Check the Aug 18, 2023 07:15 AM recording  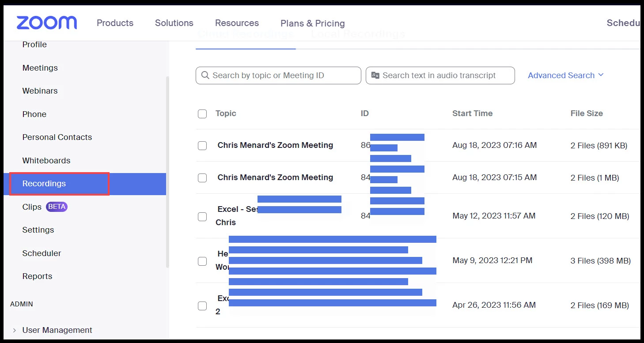pos(202,178)
